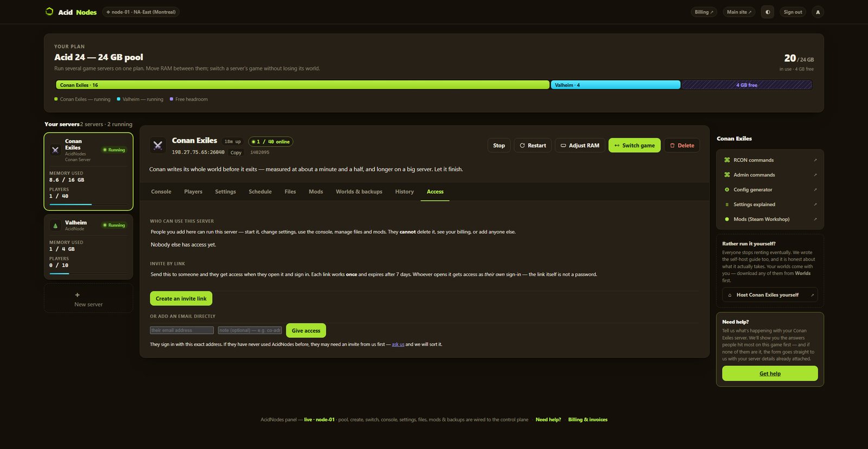The width and height of the screenshot is (868, 449).
Task: Open the Main site link
Action: [x=739, y=12]
